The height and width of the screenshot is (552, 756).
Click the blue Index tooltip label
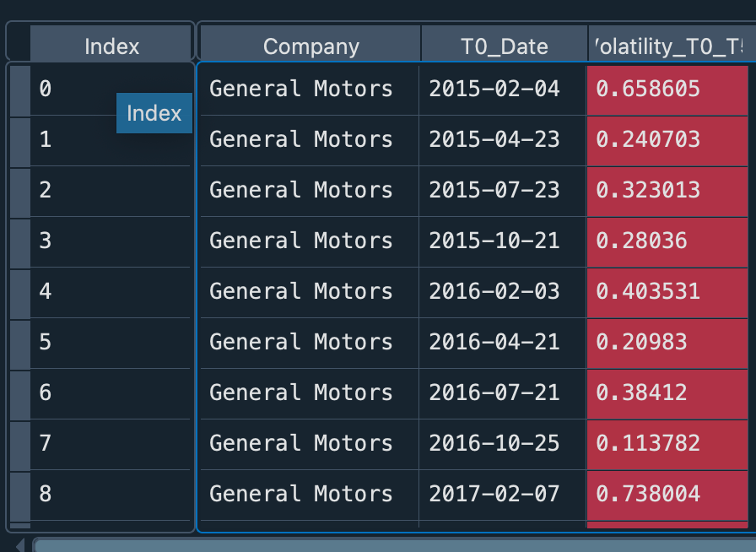point(154,114)
